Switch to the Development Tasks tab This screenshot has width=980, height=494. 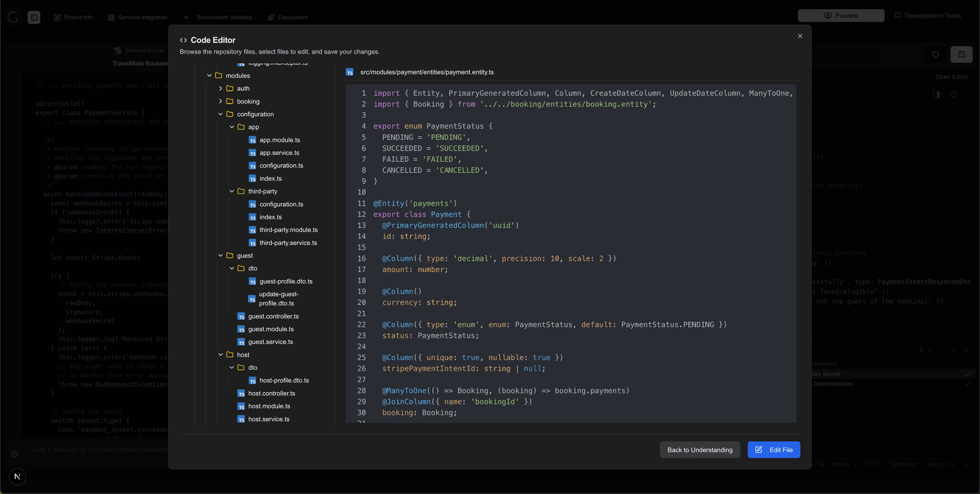(x=928, y=15)
